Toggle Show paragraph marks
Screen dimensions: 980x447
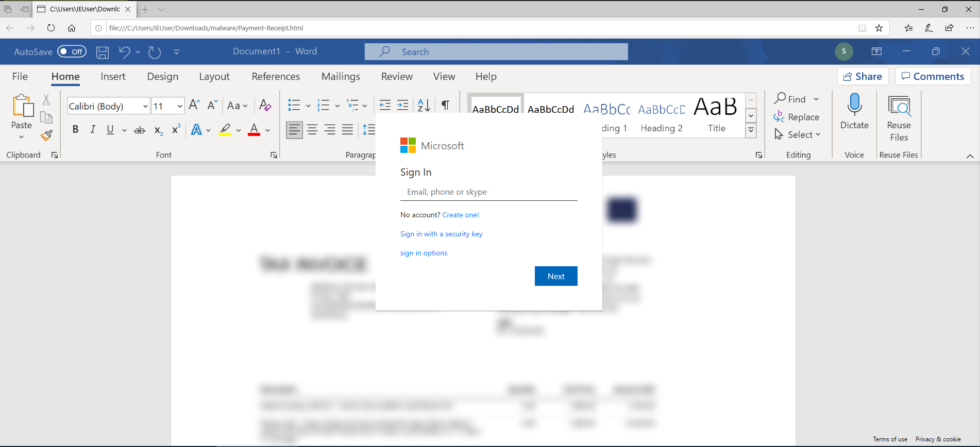pyautogui.click(x=446, y=105)
